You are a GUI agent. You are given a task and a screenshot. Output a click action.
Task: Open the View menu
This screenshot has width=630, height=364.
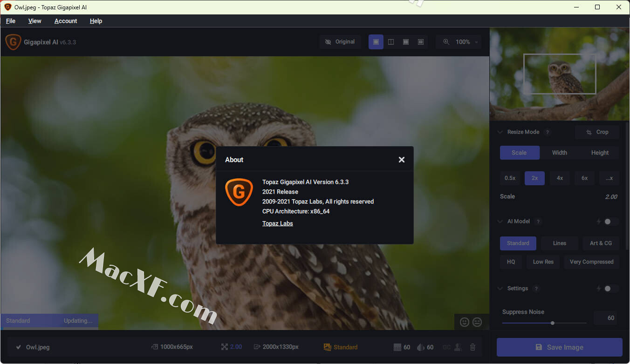tap(34, 21)
